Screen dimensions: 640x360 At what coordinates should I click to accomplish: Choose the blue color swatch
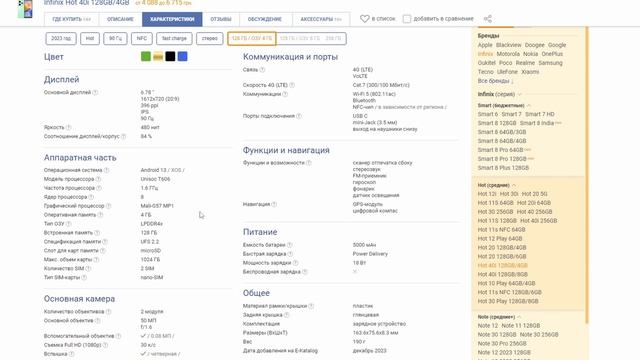click(182, 56)
